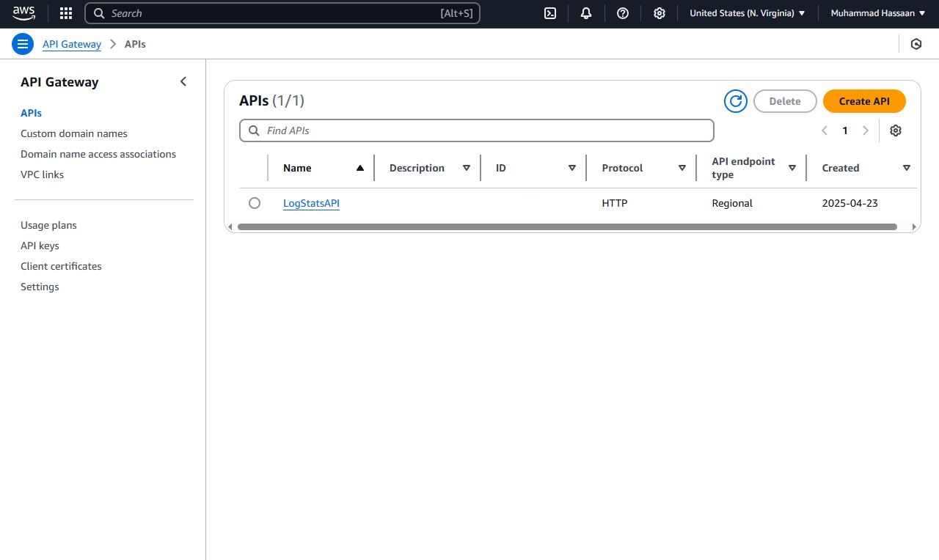
Task: Click the horizontal table scrollbar
Action: tap(567, 227)
